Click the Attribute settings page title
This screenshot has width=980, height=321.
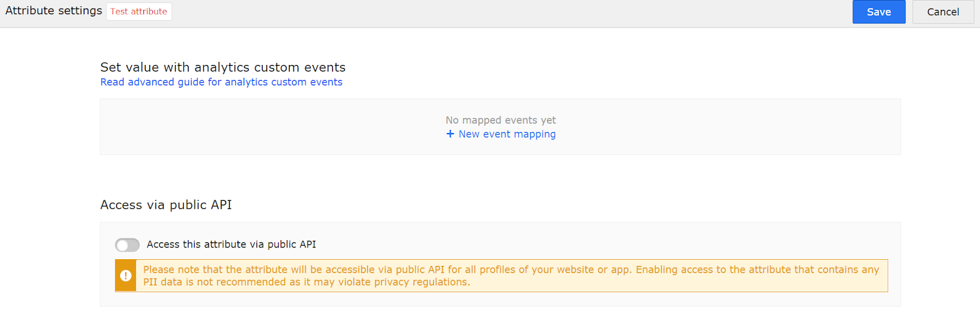[54, 11]
